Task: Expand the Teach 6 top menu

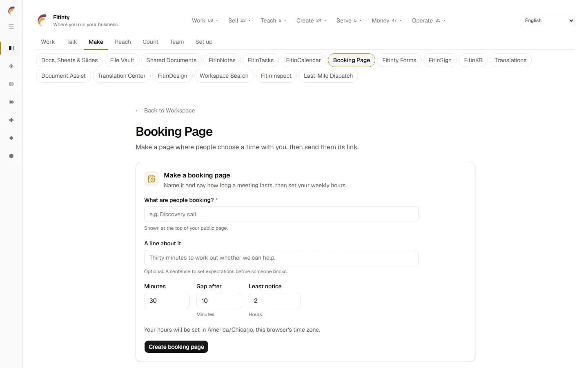Action: (274, 20)
